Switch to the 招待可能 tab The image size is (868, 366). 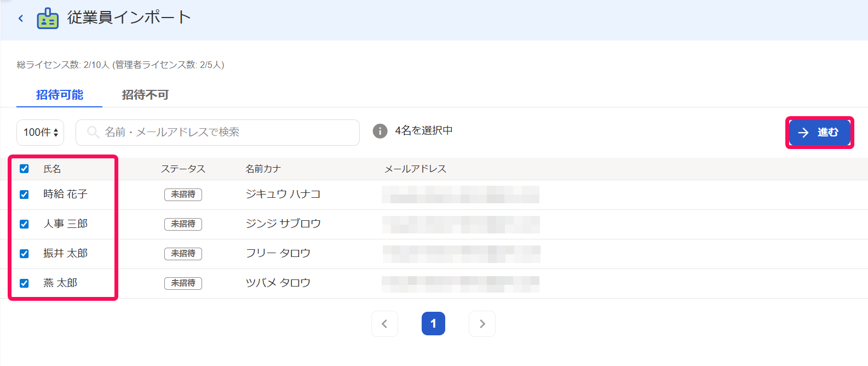point(60,95)
